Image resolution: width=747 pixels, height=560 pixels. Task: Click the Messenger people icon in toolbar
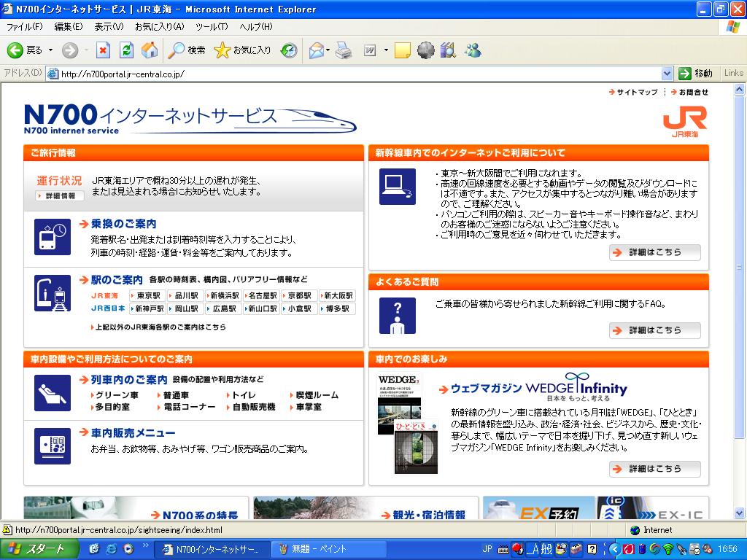coord(473,50)
